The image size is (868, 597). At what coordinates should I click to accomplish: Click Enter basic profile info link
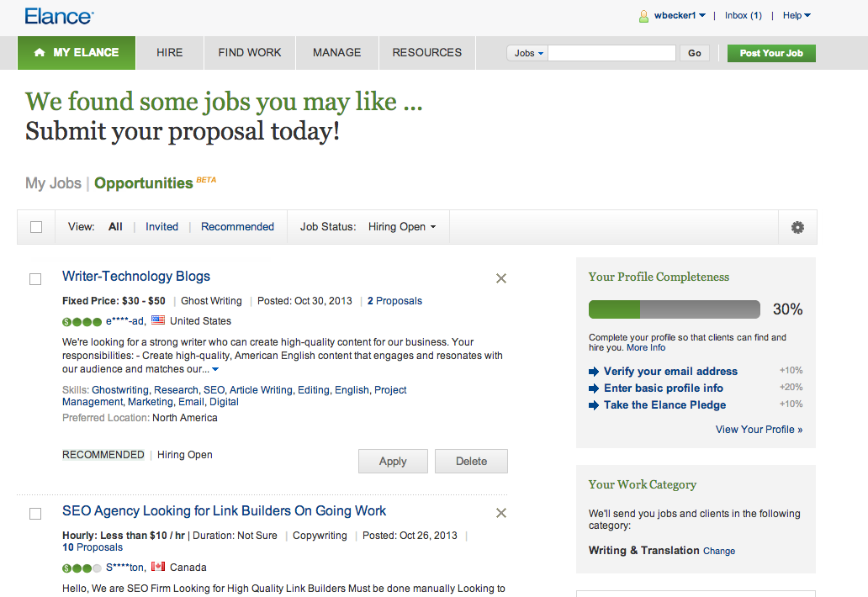tap(663, 388)
